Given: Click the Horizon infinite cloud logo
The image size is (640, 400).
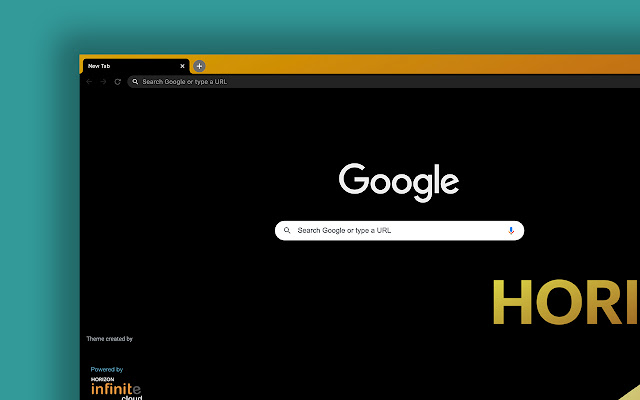Looking at the screenshot, I should [116, 389].
